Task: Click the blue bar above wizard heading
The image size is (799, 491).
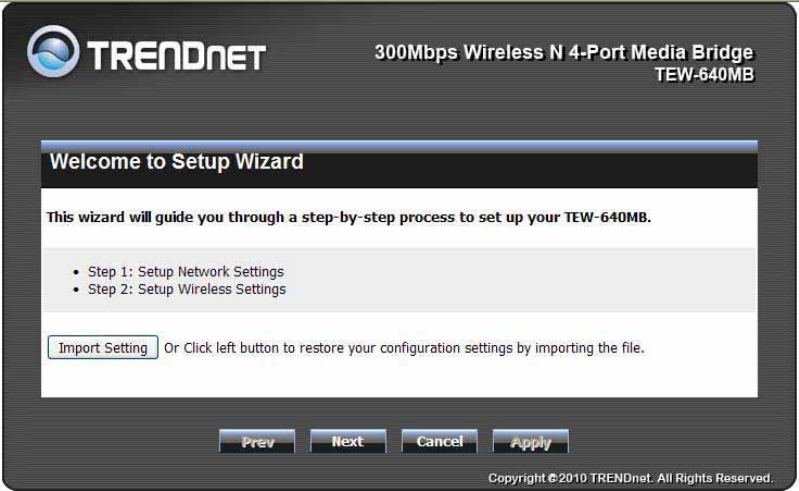Action: tap(399, 145)
